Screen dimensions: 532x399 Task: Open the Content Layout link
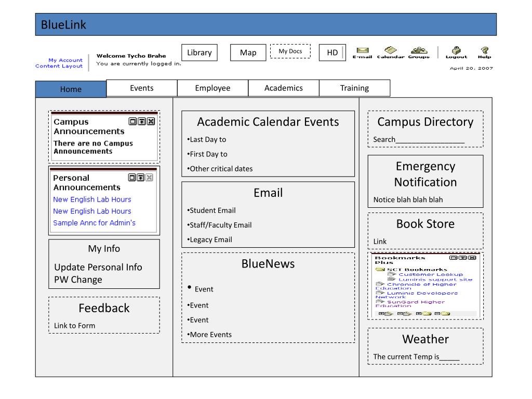[x=59, y=66]
